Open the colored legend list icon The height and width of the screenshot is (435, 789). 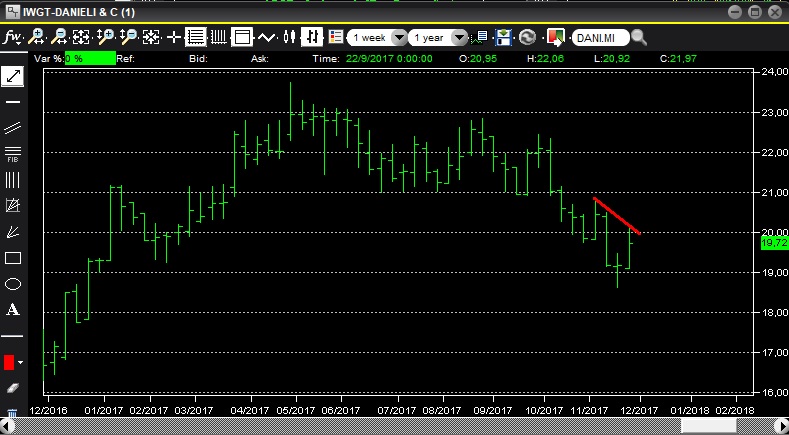[336, 37]
